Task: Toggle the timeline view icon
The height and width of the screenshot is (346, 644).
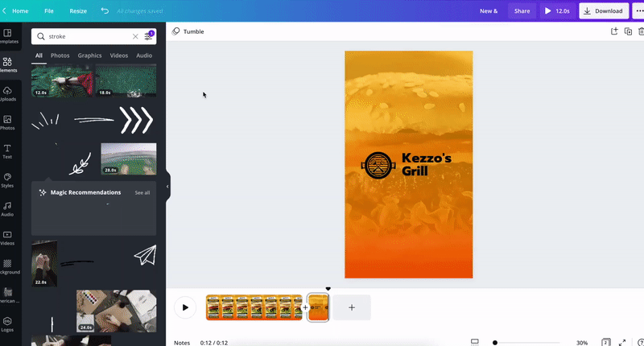Action: coord(475,342)
